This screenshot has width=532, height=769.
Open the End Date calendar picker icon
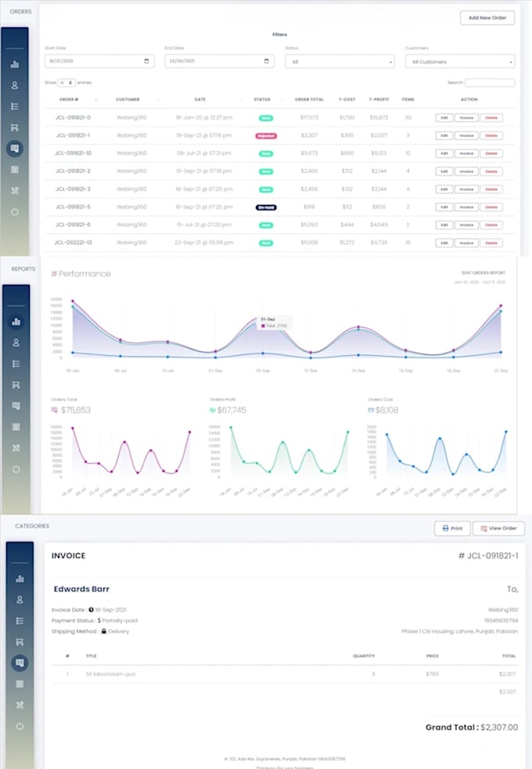tap(266, 61)
